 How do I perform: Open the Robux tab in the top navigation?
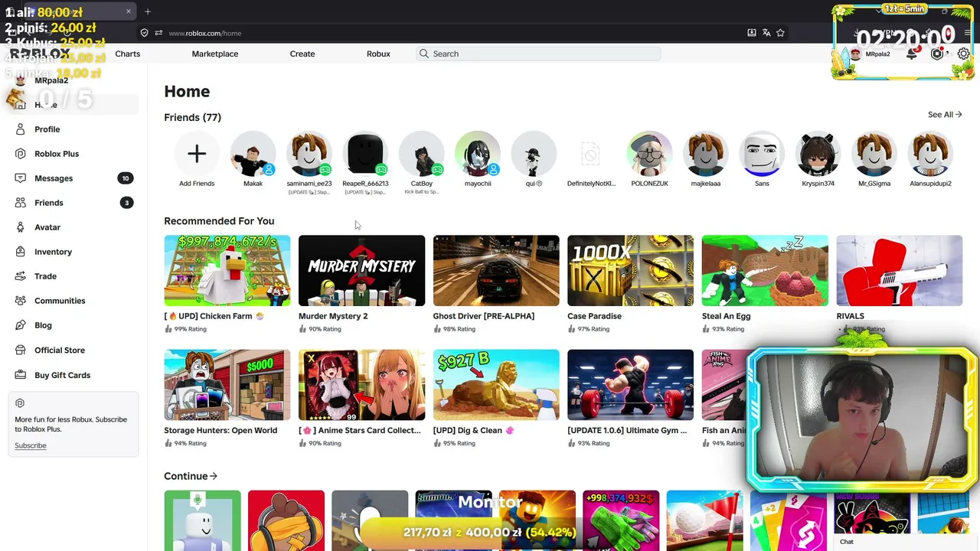tap(378, 54)
